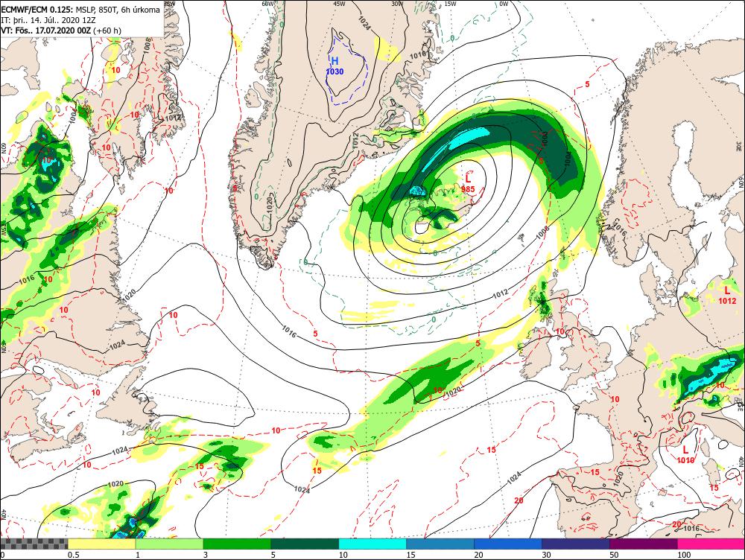Click the '50' legend scale number
The image size is (745, 560).
(615, 555)
